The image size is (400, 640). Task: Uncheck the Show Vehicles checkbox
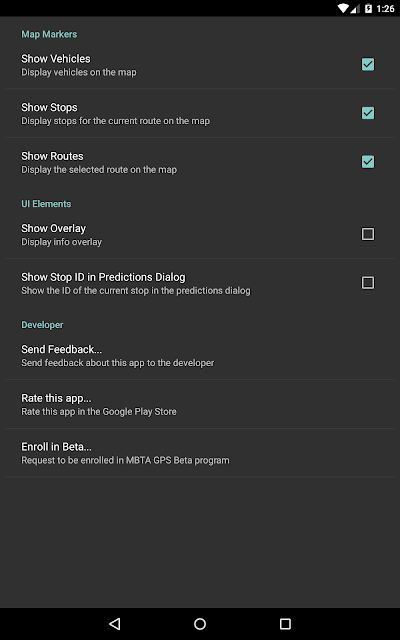[x=368, y=64]
